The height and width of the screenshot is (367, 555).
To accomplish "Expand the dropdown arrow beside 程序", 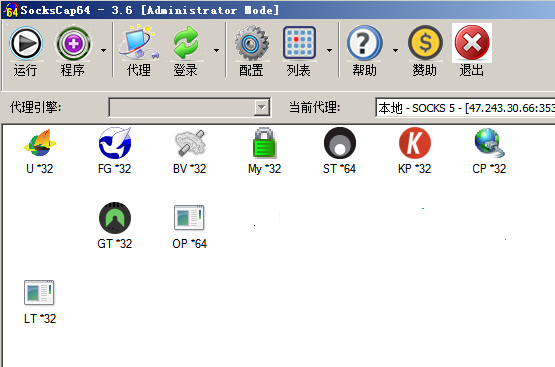I will (x=103, y=50).
